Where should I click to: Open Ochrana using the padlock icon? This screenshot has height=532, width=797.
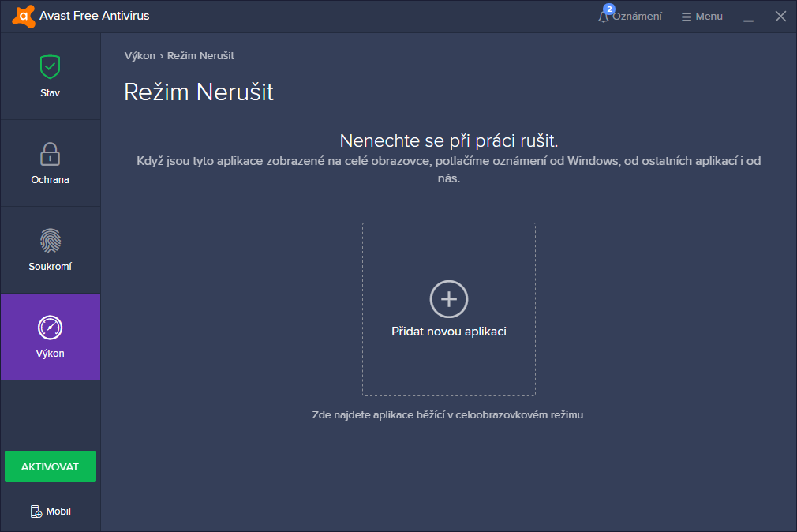51,154
